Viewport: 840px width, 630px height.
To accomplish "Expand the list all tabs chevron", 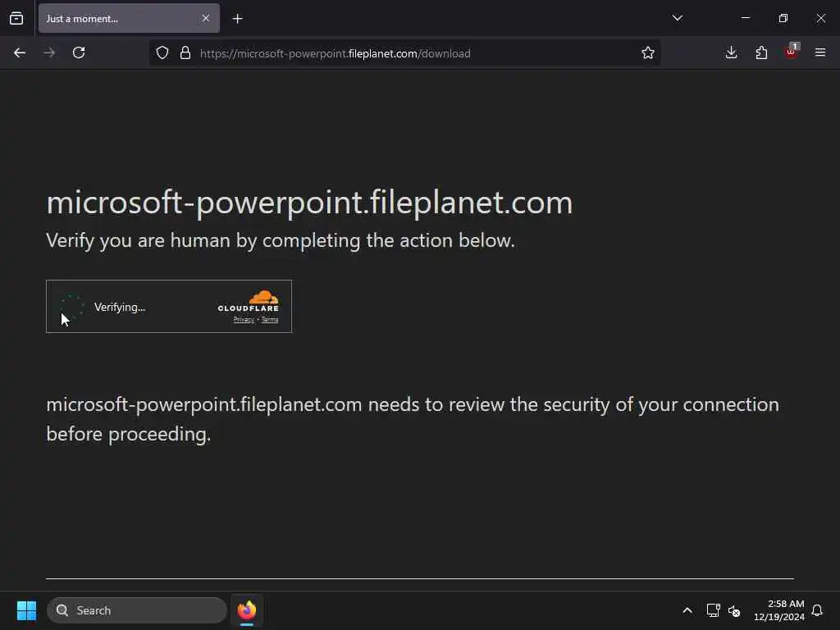I will (677, 18).
